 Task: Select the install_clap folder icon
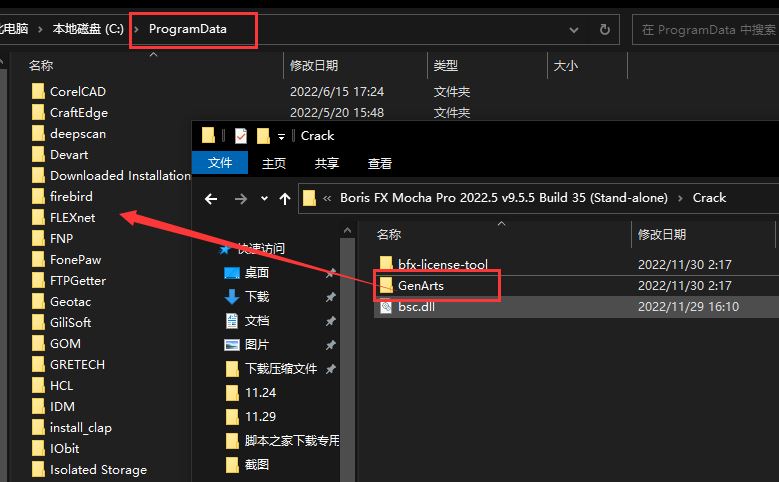tap(38, 427)
